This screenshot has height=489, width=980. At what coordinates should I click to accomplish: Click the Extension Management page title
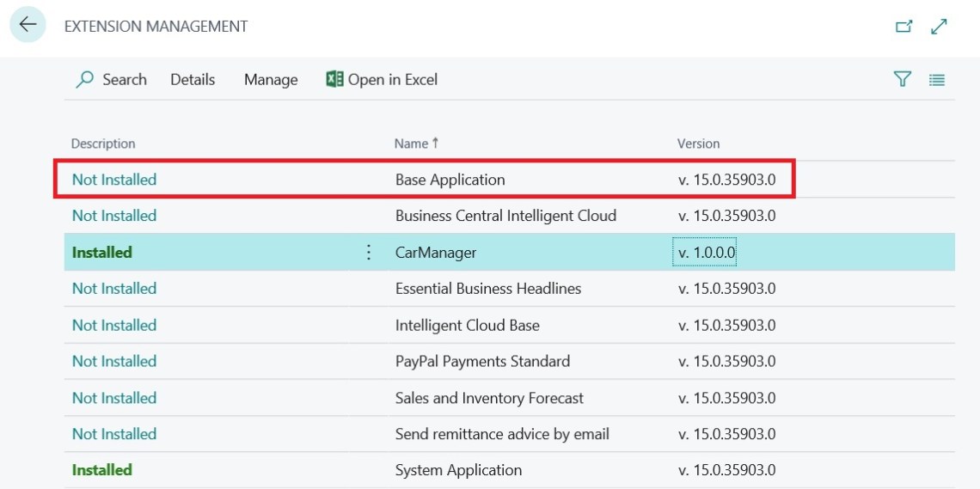point(156,27)
